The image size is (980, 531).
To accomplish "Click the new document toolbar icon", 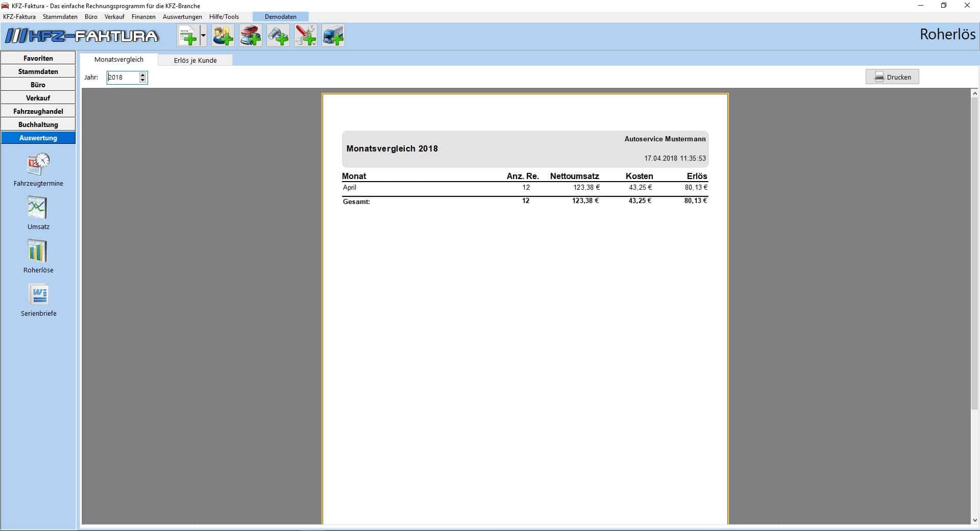I will [188, 36].
